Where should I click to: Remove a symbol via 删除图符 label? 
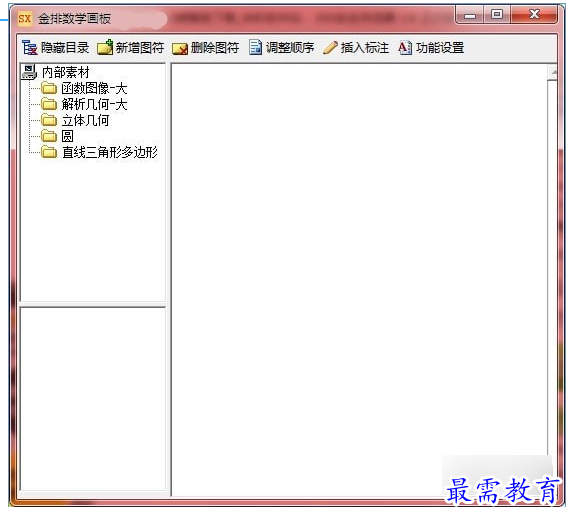(x=215, y=48)
